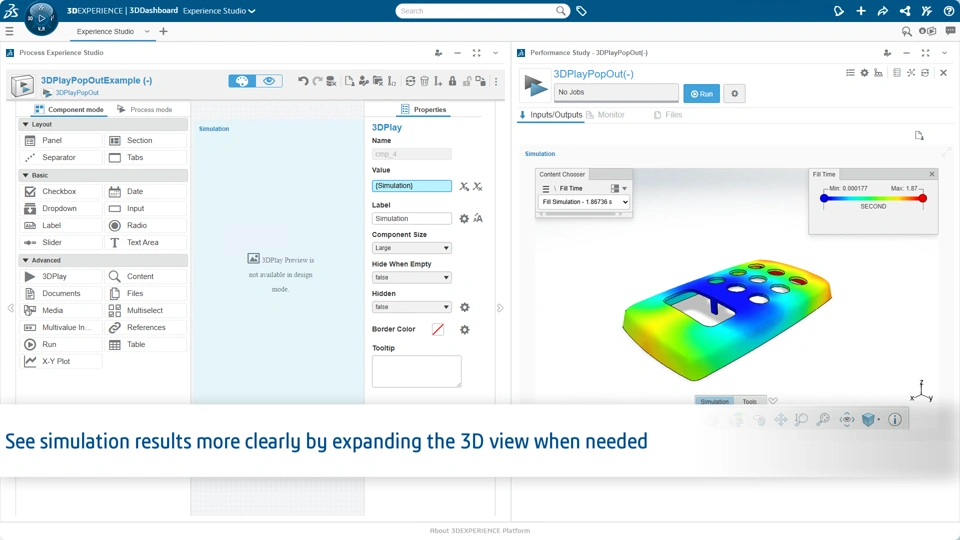Collapse the Layout section
960x540 pixels.
[x=26, y=124]
